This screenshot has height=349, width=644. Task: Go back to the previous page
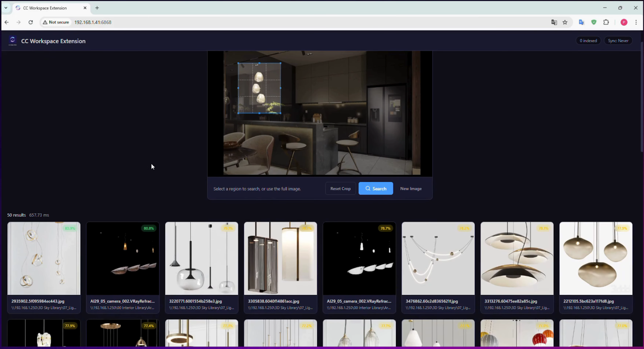tap(7, 22)
